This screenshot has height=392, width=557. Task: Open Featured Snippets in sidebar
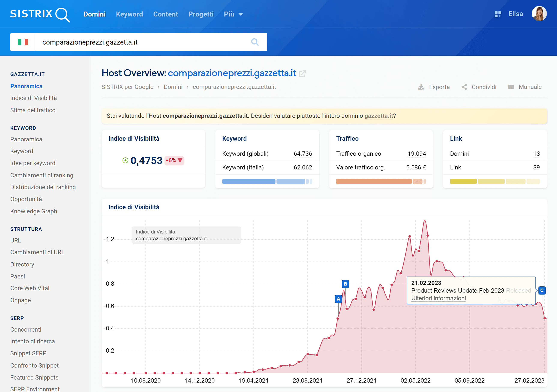click(34, 378)
